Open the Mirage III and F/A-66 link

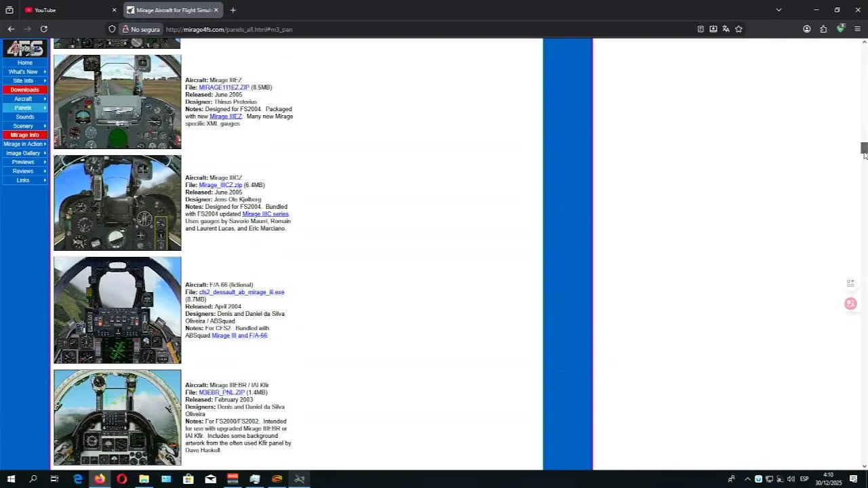pyautogui.click(x=239, y=335)
